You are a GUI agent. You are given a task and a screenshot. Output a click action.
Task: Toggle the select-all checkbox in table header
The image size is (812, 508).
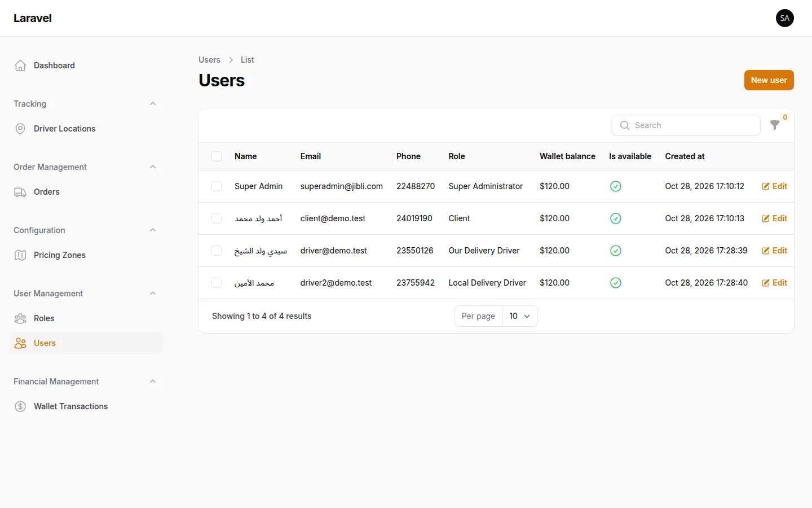click(x=217, y=156)
